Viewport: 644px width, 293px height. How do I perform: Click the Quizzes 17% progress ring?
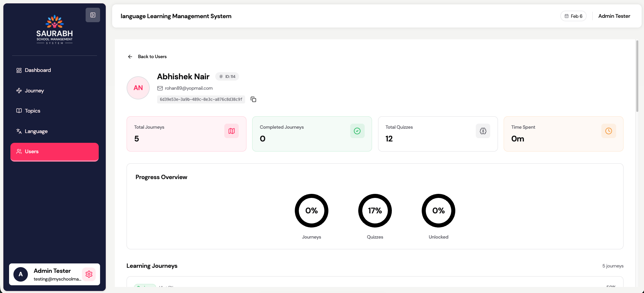pos(375,211)
